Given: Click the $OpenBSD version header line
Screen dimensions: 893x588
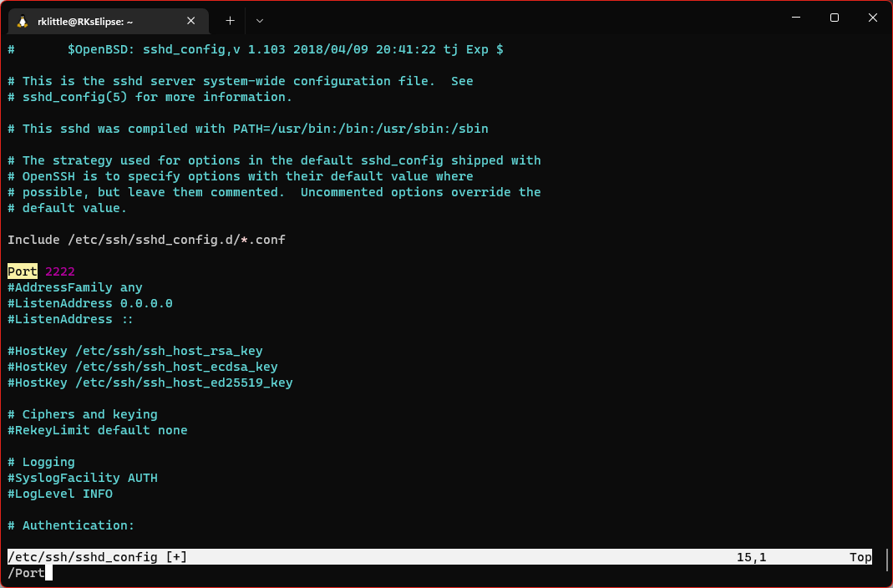Looking at the screenshot, I should (x=256, y=49).
